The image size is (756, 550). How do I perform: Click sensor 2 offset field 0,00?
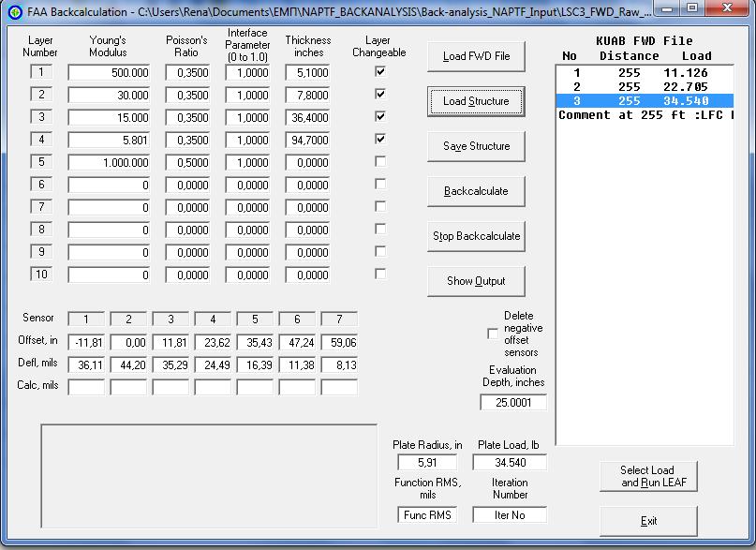pos(128,342)
